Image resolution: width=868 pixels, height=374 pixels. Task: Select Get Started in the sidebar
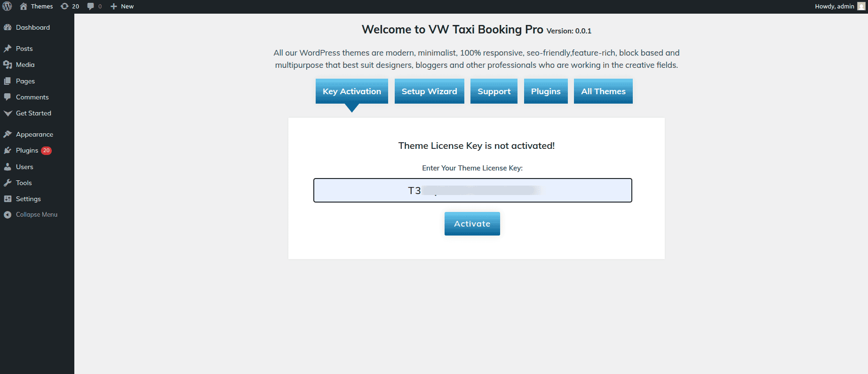pyautogui.click(x=33, y=113)
